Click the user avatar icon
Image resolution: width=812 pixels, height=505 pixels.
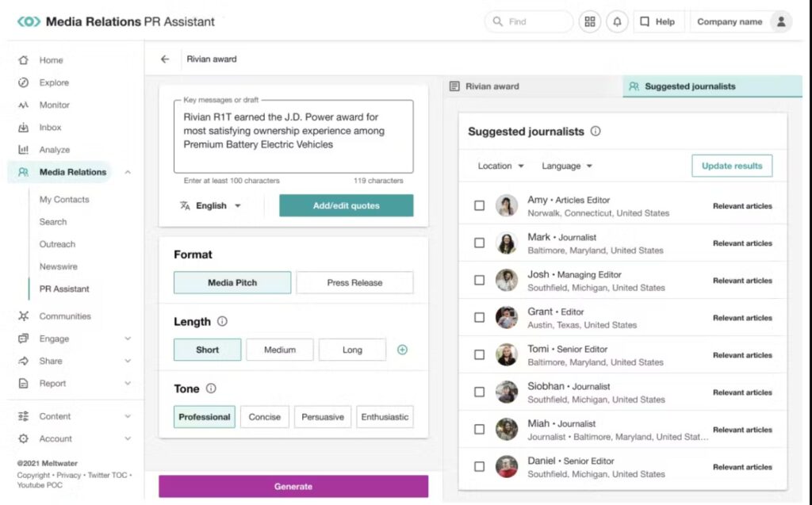click(781, 21)
